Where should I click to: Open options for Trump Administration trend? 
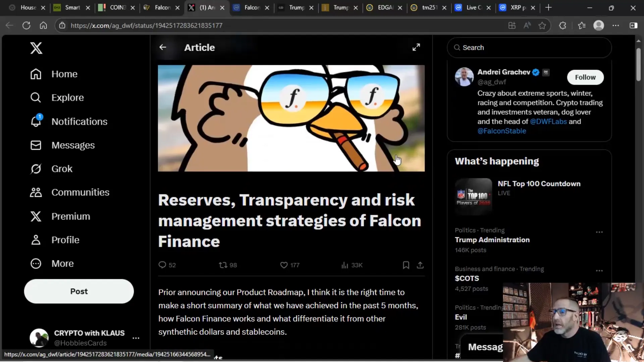599,232
